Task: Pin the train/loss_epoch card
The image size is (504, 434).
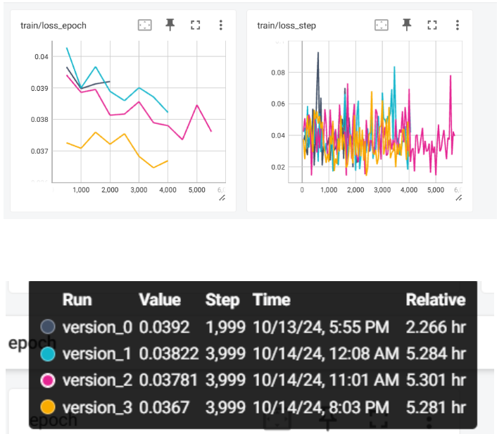Action: click(170, 25)
